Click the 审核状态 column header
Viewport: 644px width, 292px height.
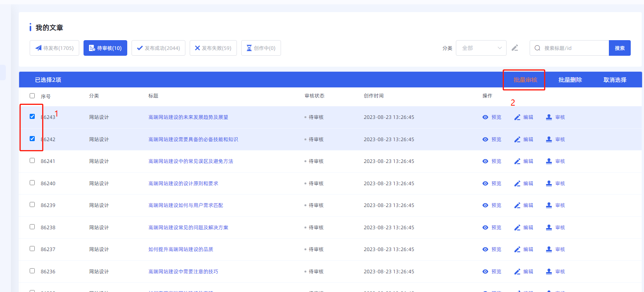point(315,96)
